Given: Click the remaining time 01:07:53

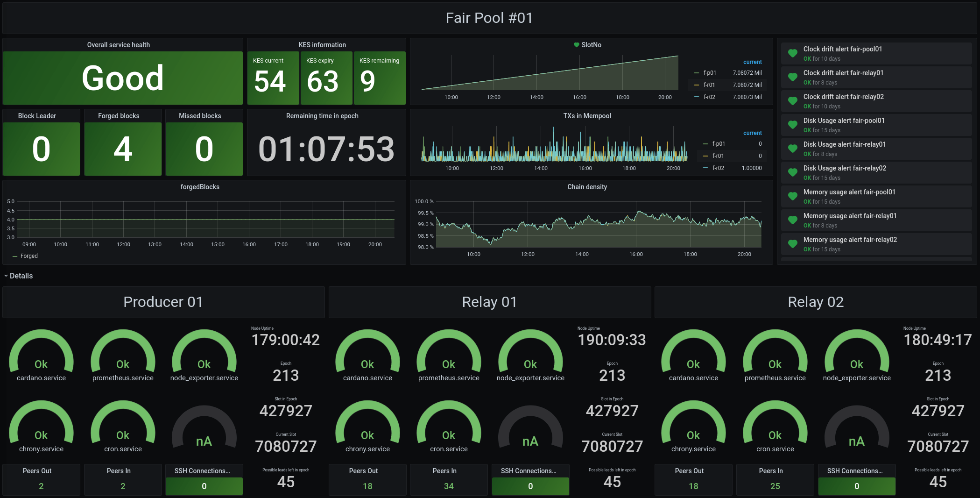Looking at the screenshot, I should 326,149.
